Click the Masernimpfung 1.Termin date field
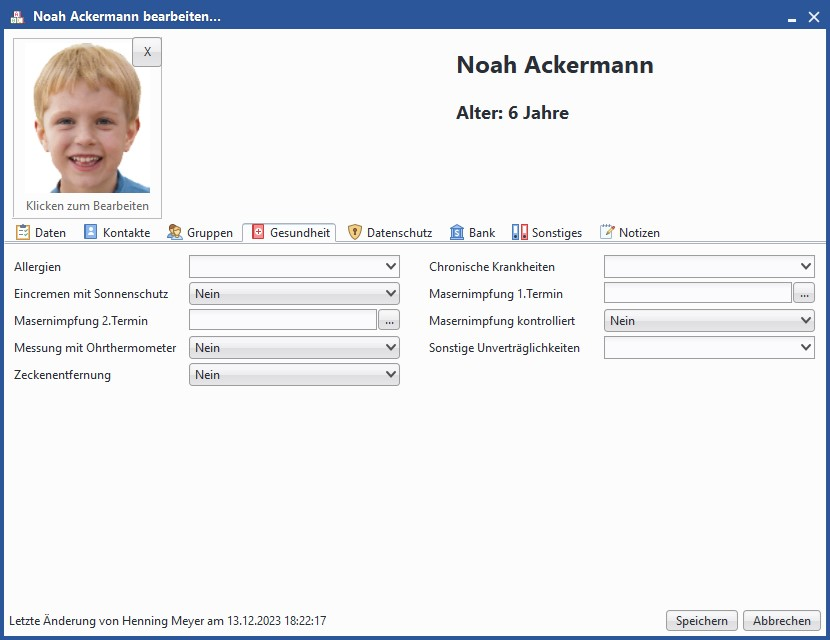830x640 pixels. (698, 293)
